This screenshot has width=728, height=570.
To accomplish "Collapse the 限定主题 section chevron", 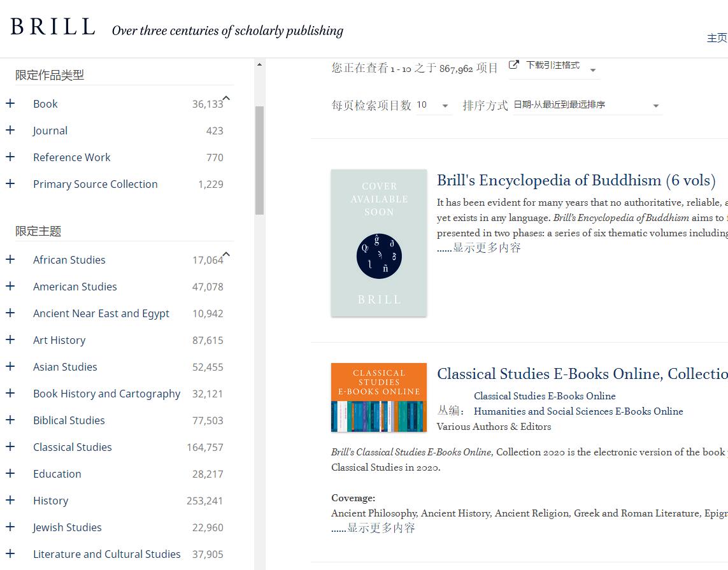I will (x=226, y=254).
